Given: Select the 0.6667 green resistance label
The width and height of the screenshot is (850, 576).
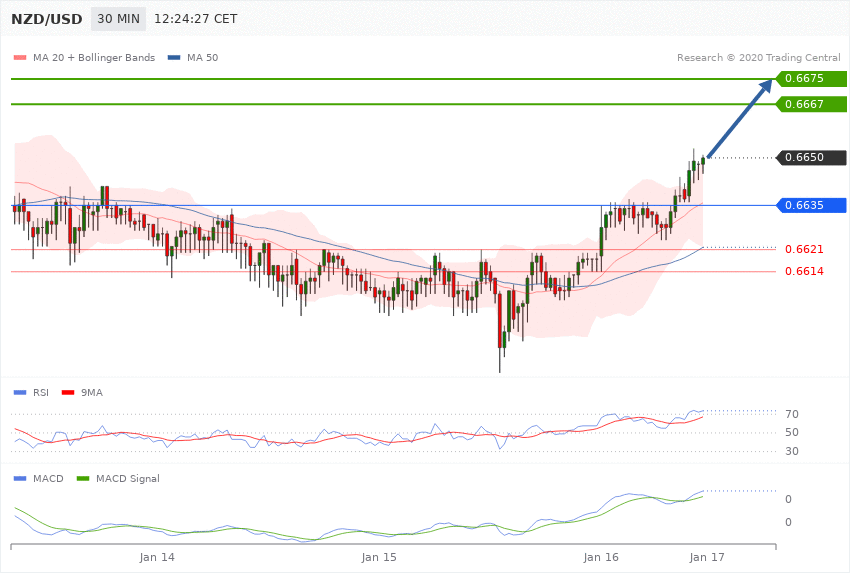Looking at the screenshot, I should pyautogui.click(x=812, y=104).
